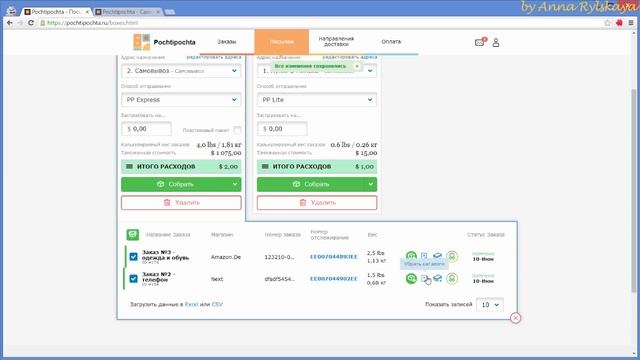Go to the Заказы tab
The width and height of the screenshot is (640, 360).
227,42
